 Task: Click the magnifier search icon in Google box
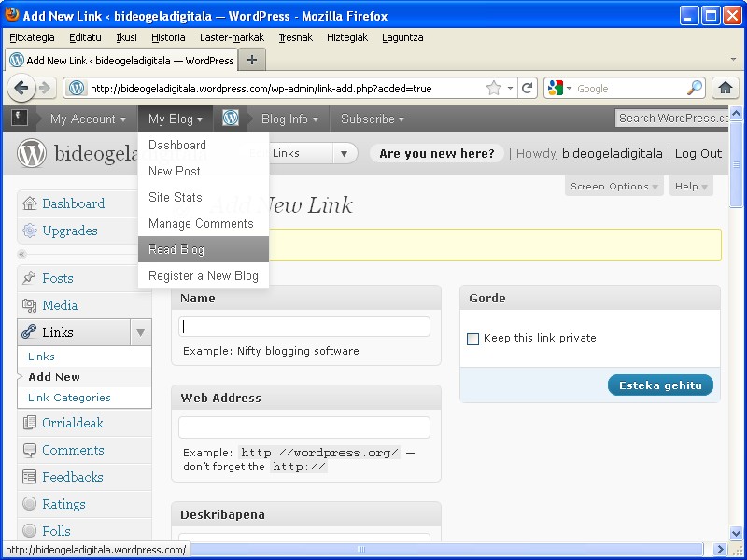point(695,88)
